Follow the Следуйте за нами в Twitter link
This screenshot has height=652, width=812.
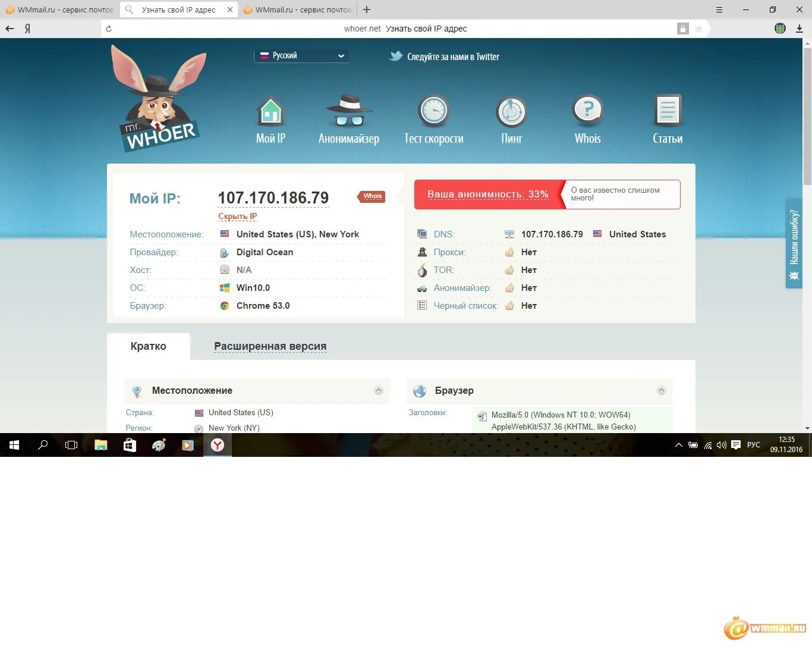pos(453,57)
